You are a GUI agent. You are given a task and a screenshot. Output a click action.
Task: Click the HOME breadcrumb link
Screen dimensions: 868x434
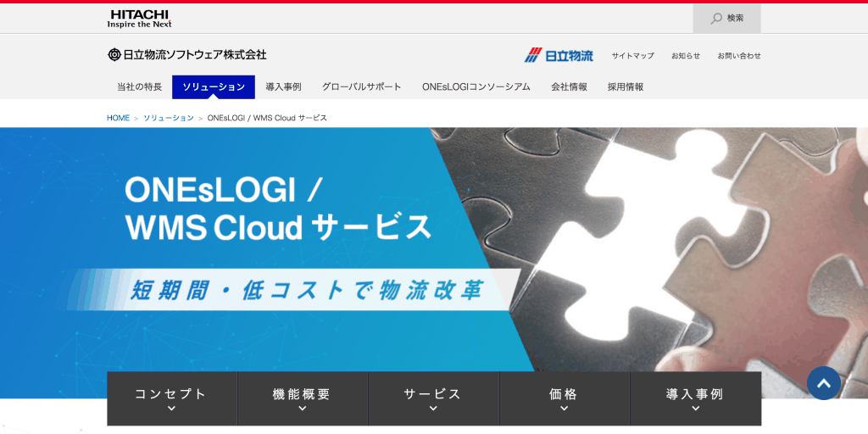[118, 118]
